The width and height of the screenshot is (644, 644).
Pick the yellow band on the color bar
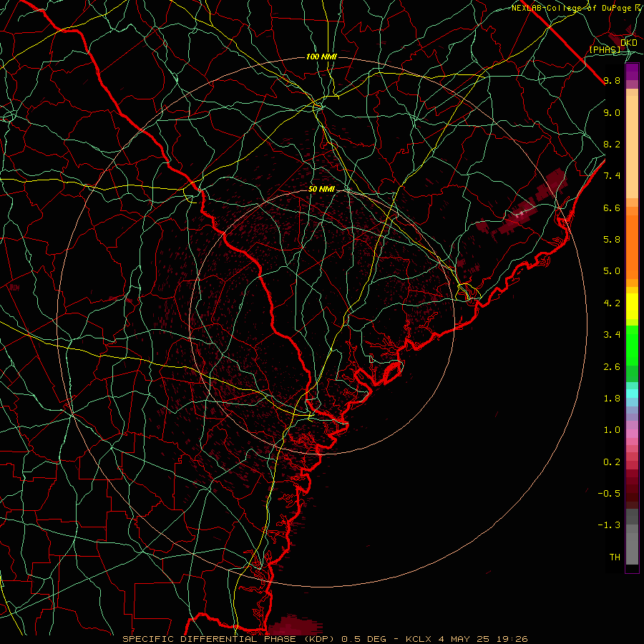[632, 306]
